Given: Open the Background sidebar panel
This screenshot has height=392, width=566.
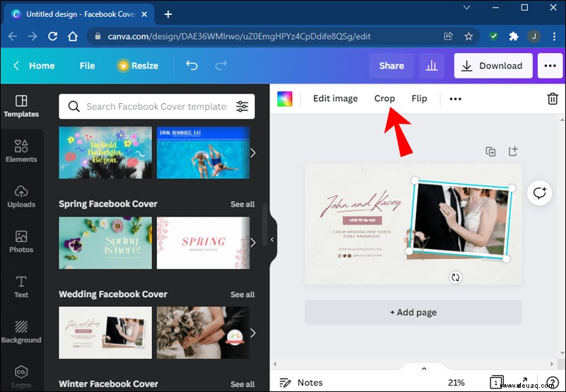Looking at the screenshot, I should pos(21,332).
